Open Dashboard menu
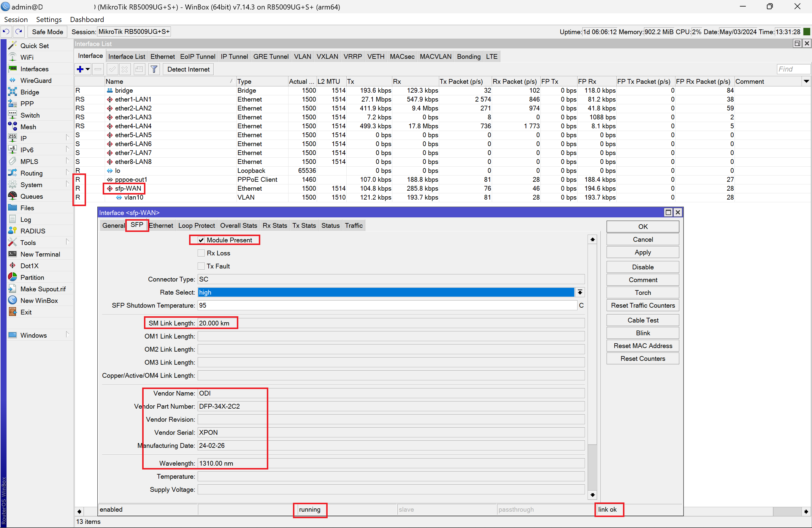Screen dimensions: 812x528 tap(87, 20)
